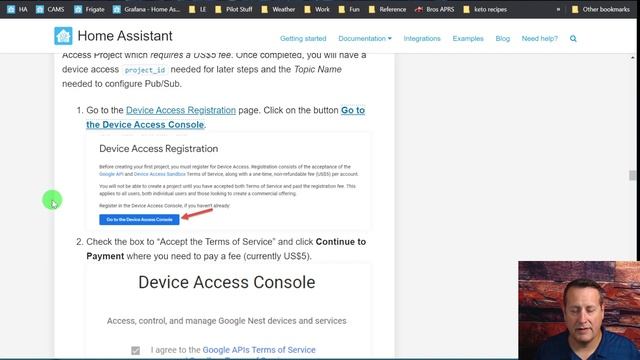The height and width of the screenshot is (360, 640).
Task: Open the Need help? page
Action: pos(540,38)
